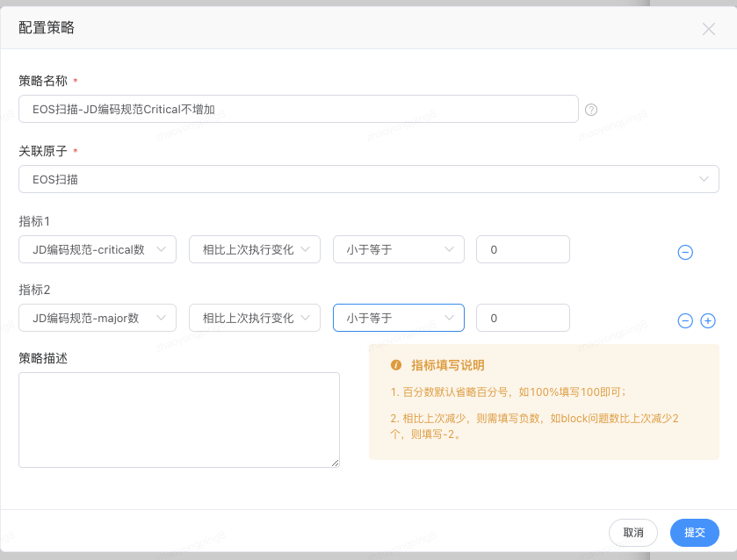Add a new indicator with the plus circle icon
Screen dimensions: 737x560
point(708,320)
